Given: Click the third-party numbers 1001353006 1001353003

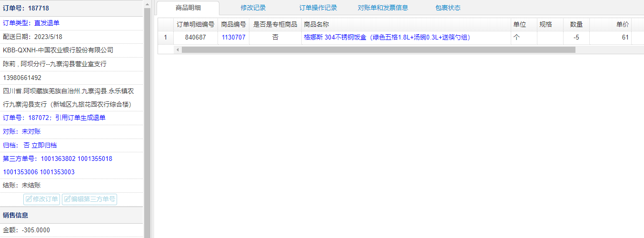Looking at the screenshot, I should click(39, 172).
